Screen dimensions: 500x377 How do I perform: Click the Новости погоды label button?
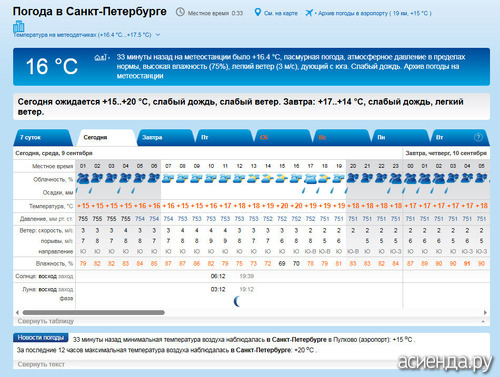[x=41, y=338]
